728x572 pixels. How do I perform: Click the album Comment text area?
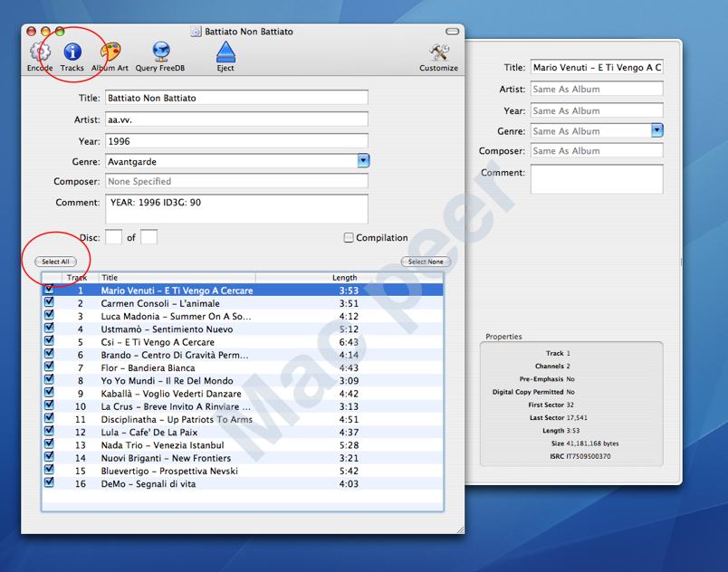(237, 209)
